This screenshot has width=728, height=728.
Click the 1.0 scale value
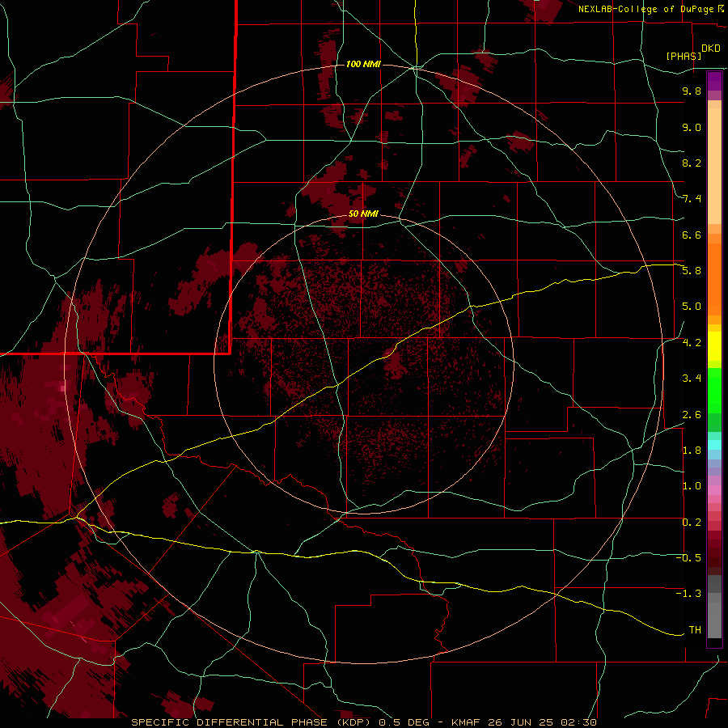coord(692,486)
